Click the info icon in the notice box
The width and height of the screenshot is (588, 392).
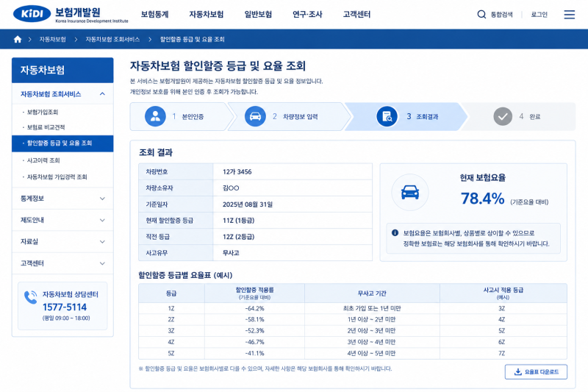(395, 232)
